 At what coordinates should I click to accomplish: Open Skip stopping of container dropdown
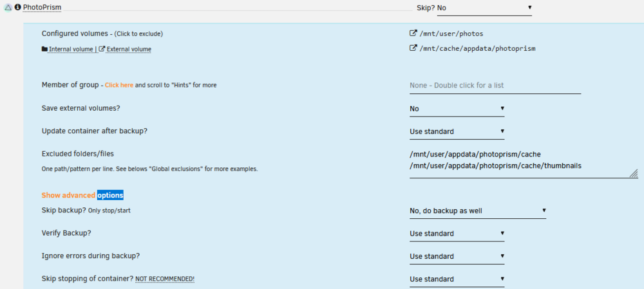point(457,279)
